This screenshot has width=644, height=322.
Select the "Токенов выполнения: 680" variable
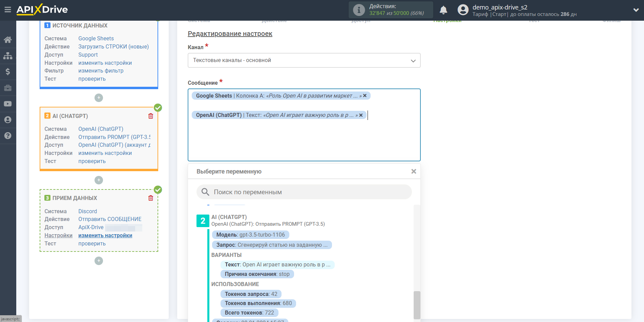click(258, 303)
